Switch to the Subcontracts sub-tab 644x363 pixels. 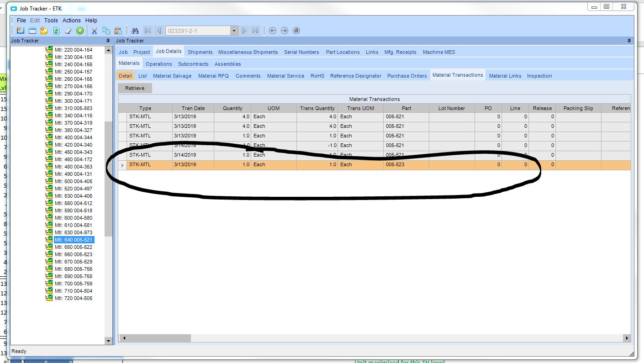point(193,64)
